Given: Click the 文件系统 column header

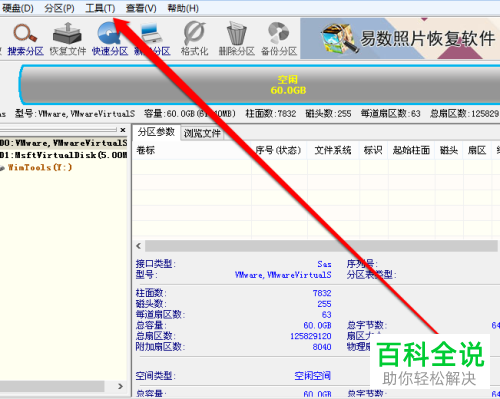Looking at the screenshot, I should (x=333, y=150).
